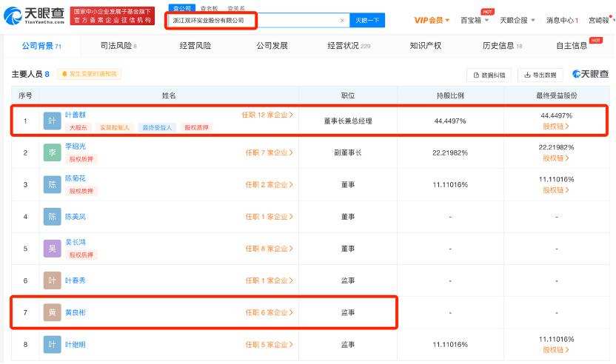Click the green 李 avatar
Image resolution: width=616 pixels, height=364 pixels.
pos(53,152)
